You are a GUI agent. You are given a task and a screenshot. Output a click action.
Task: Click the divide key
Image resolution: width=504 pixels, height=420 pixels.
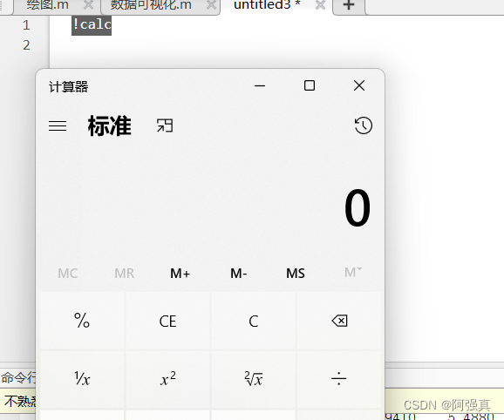click(x=339, y=379)
